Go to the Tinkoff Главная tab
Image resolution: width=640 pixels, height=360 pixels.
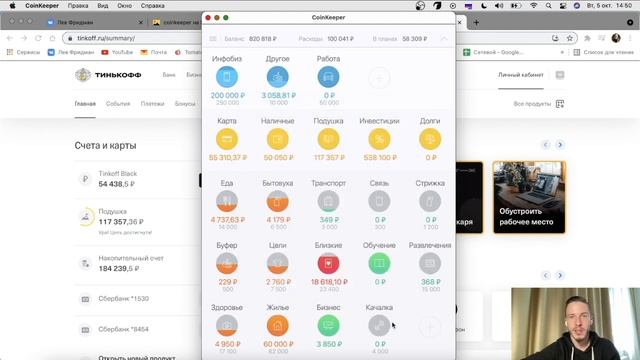click(x=85, y=104)
